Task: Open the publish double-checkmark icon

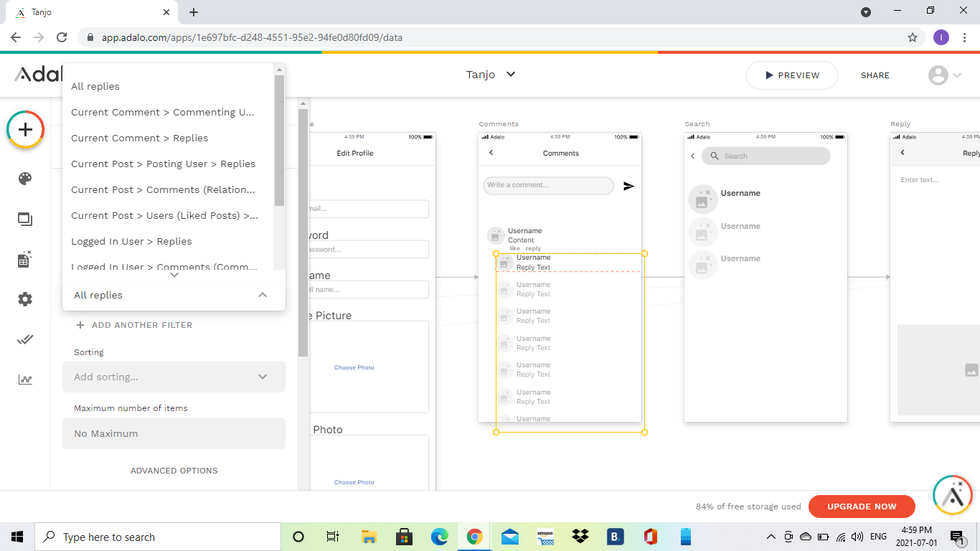Action: coord(25,339)
